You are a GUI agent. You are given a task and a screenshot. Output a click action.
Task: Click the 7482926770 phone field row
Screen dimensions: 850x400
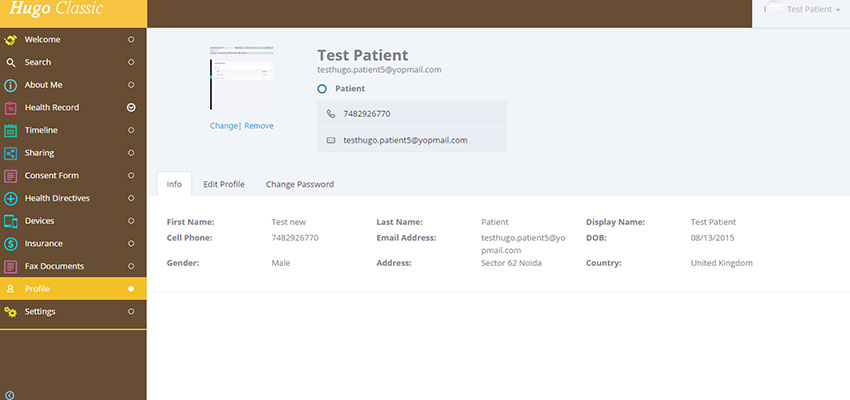click(x=411, y=114)
